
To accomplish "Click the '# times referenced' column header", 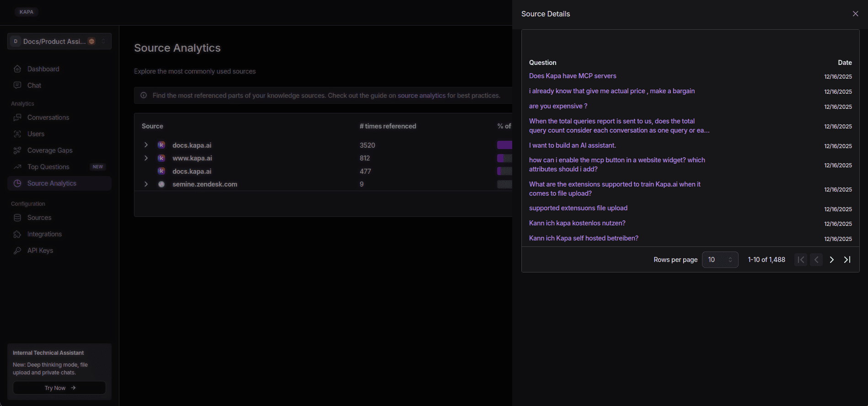I will pyautogui.click(x=388, y=126).
